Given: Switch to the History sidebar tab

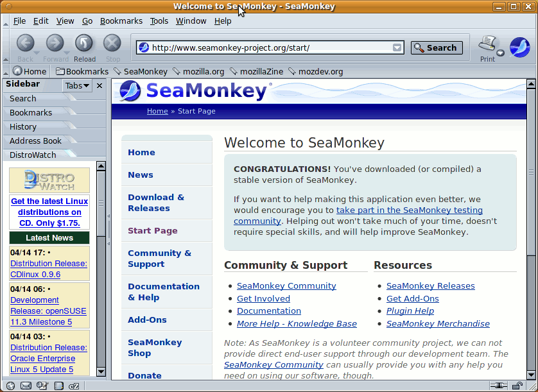Looking at the screenshot, I should 23,126.
